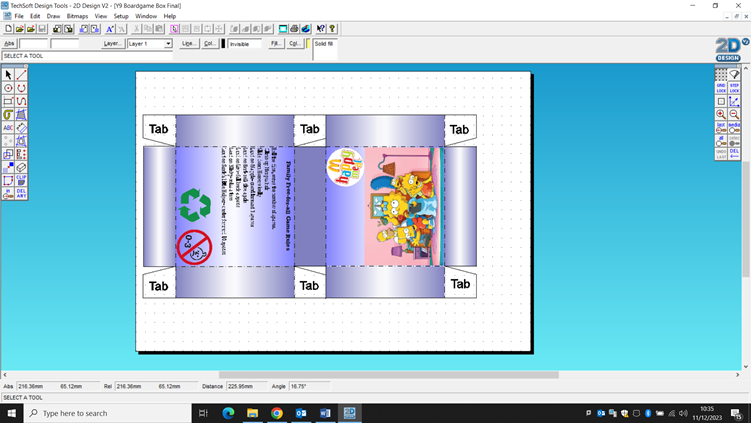The width and height of the screenshot is (751, 423).
Task: Select the arc drawing tool
Action: point(21,88)
